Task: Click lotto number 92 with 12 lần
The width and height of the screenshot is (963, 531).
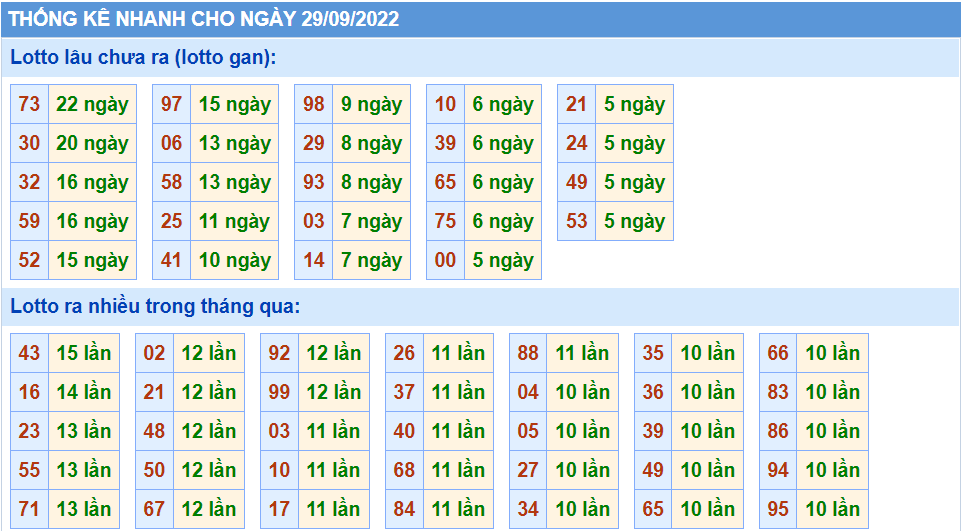Action: coord(279,353)
